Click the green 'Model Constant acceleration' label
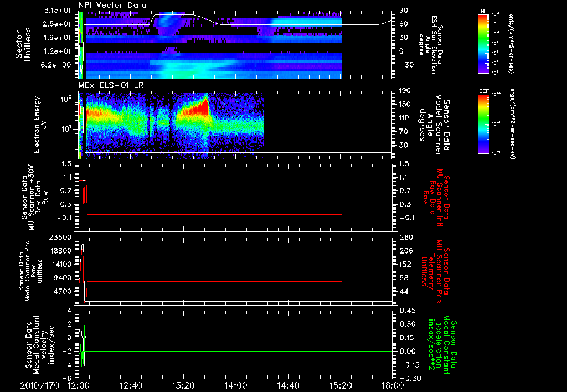 click(442, 344)
